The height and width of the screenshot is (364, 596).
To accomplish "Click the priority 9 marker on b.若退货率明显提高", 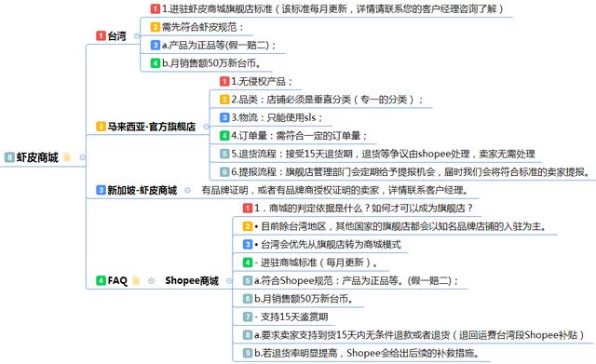I will tap(248, 353).
